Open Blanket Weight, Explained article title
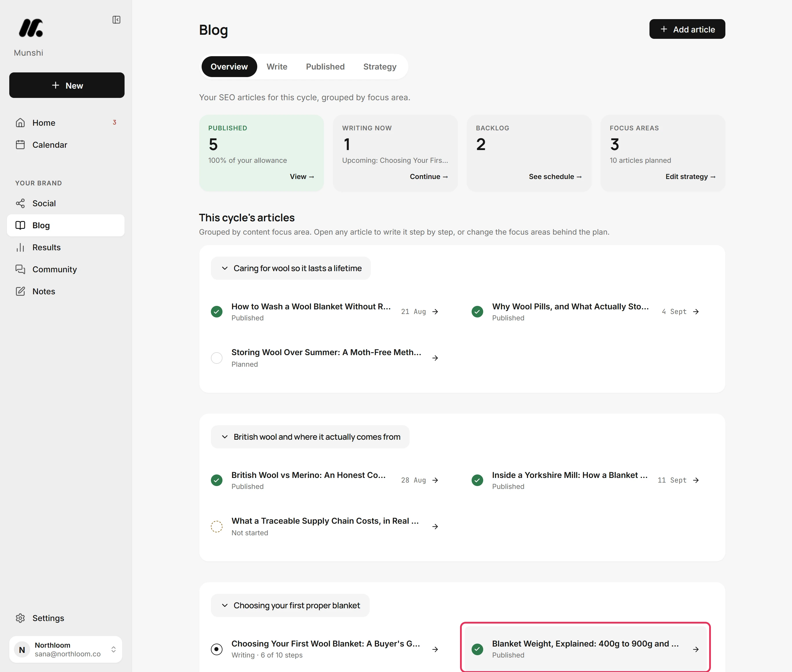792x672 pixels. click(585, 644)
